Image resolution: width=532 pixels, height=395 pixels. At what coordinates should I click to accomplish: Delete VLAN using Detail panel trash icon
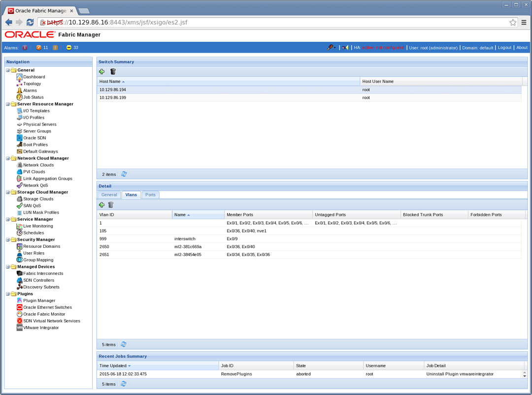pos(111,205)
